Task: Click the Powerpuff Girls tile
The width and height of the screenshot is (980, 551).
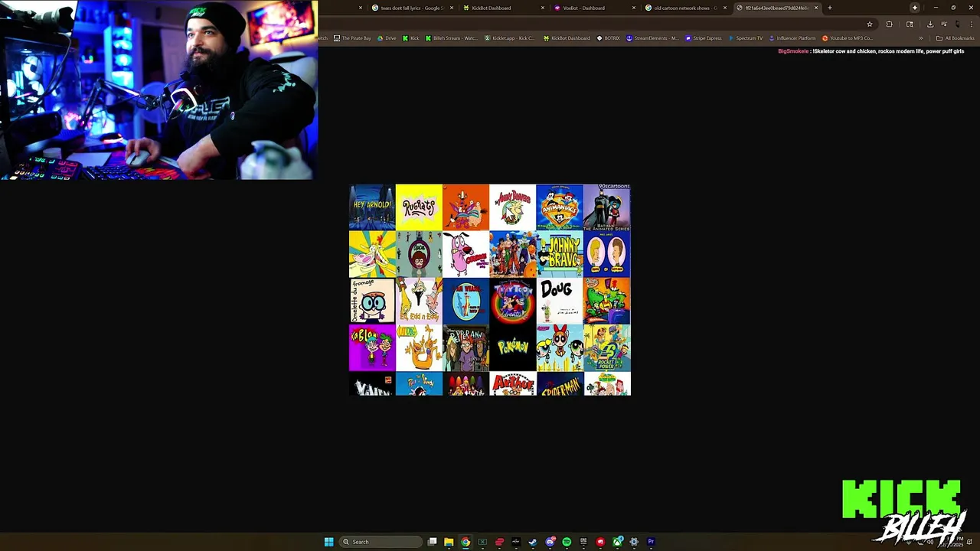Action: tap(560, 347)
